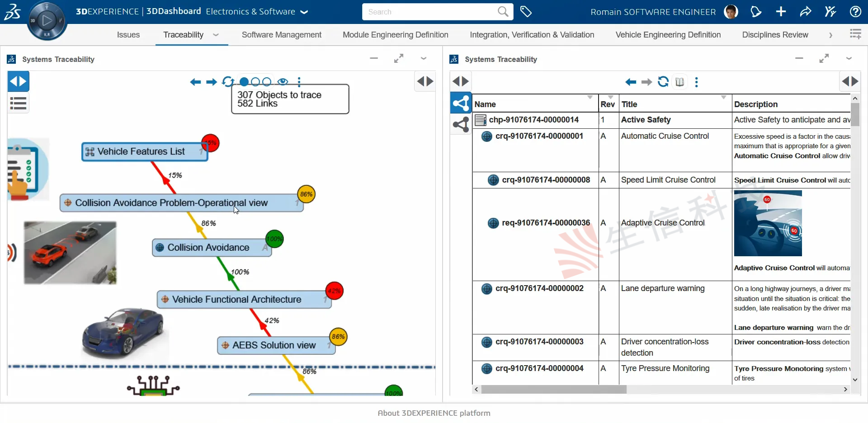Open the right widget vertical dots menu

(696, 82)
